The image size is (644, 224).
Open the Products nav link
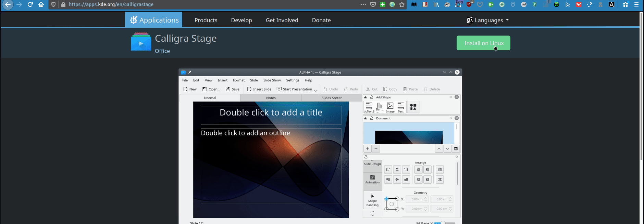coord(206,20)
